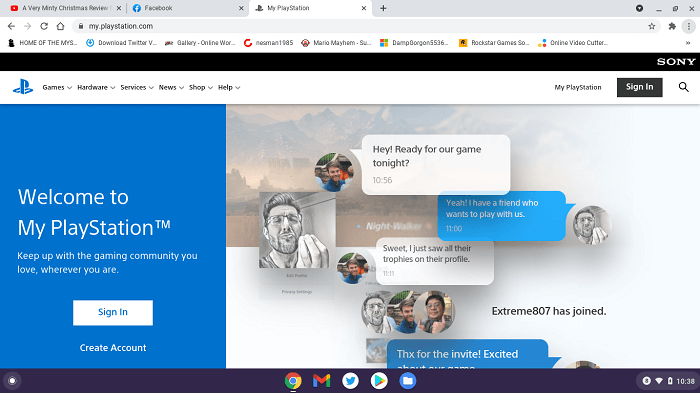The image size is (700, 393).
Task: Open Twitter from the shelf
Action: [x=350, y=381]
